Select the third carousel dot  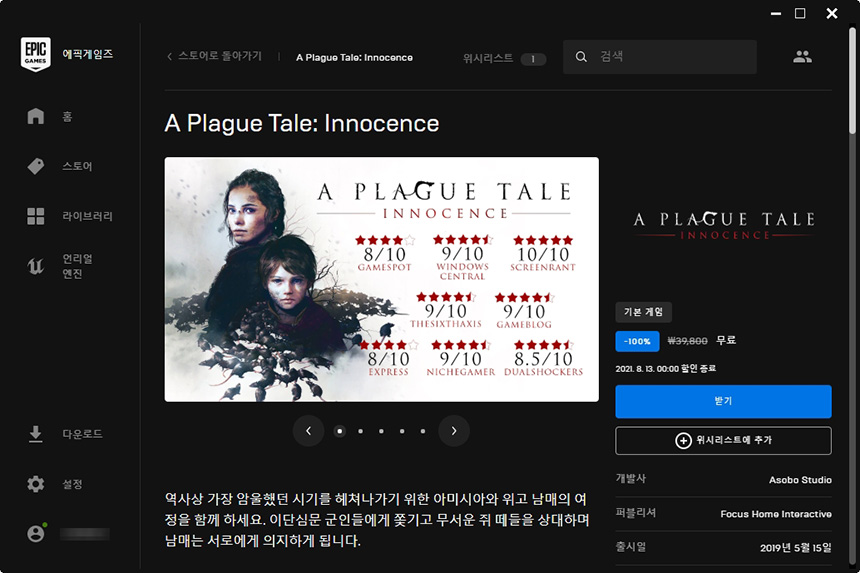(x=381, y=431)
